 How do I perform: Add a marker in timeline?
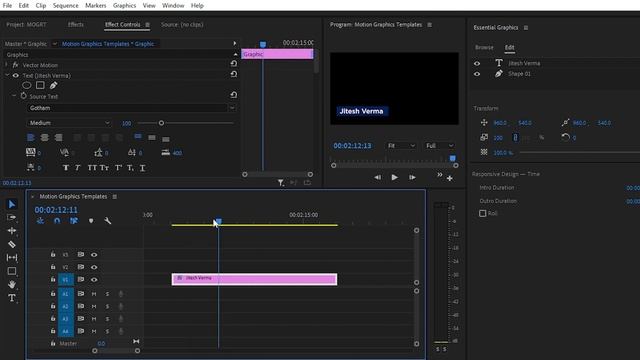click(91, 221)
